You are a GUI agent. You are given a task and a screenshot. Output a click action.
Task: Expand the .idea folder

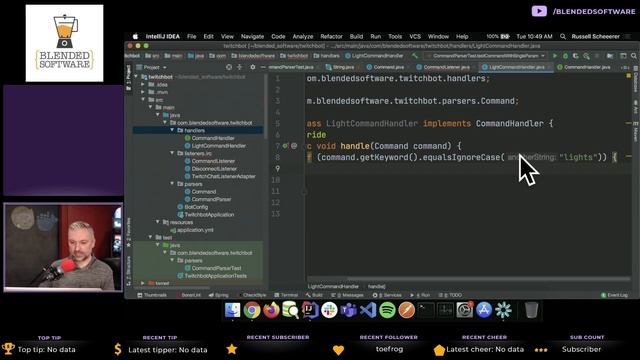(143, 84)
